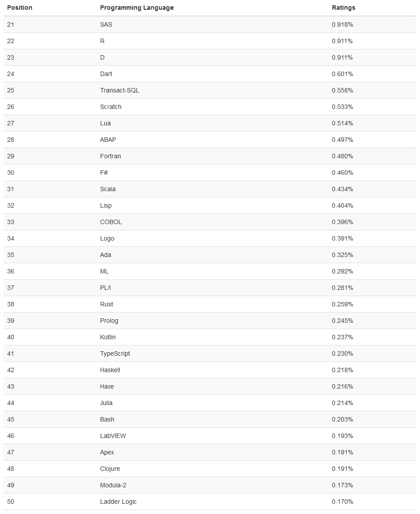This screenshot has height=514, width=420.
Task: Select the Rust language name
Action: click(106, 304)
